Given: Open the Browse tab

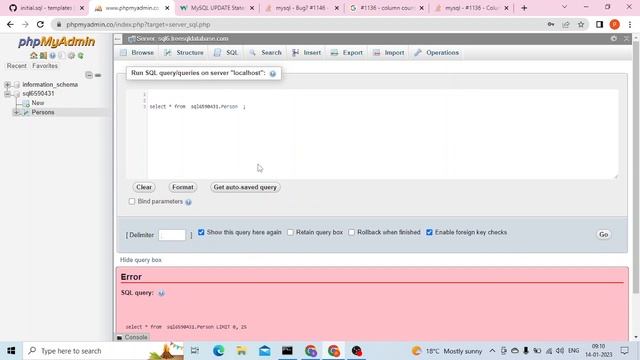Looking at the screenshot, I should point(137,53).
